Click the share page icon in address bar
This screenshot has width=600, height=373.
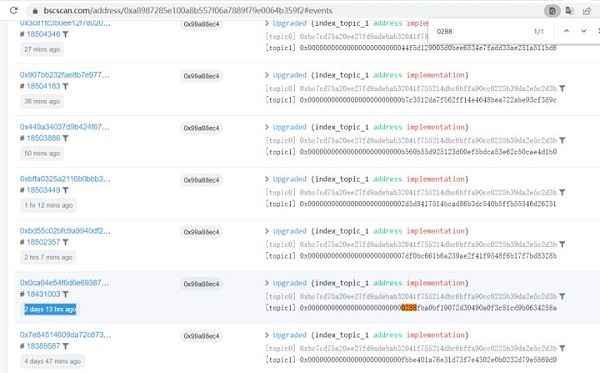(587, 11)
